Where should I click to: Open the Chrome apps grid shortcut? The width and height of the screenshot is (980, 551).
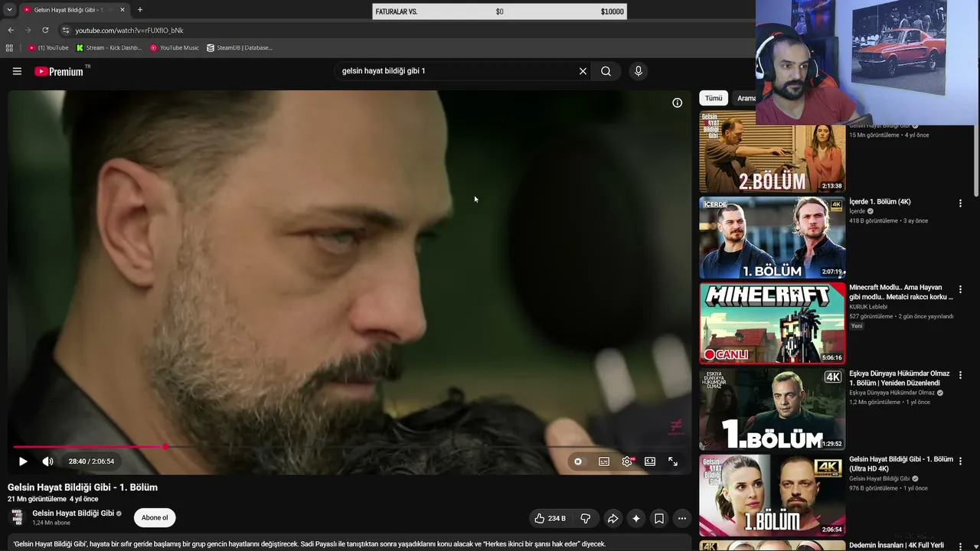coord(9,47)
